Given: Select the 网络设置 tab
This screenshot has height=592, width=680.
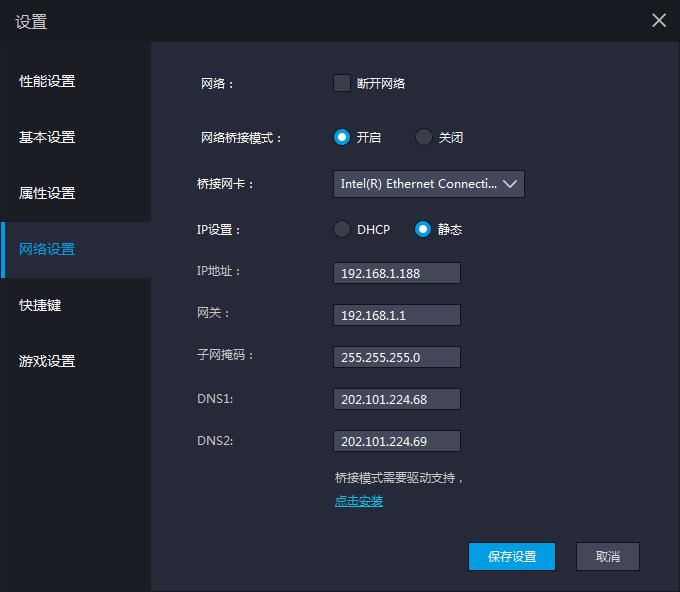Looking at the screenshot, I should tap(75, 249).
